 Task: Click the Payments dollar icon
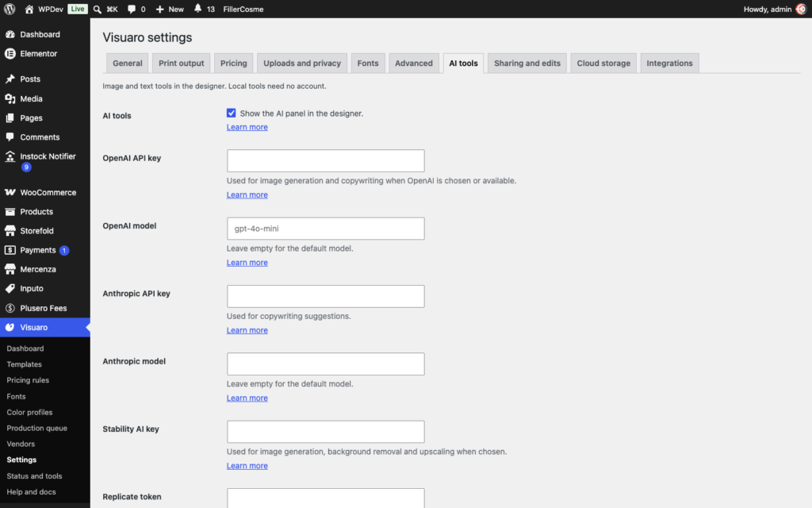tap(10, 250)
